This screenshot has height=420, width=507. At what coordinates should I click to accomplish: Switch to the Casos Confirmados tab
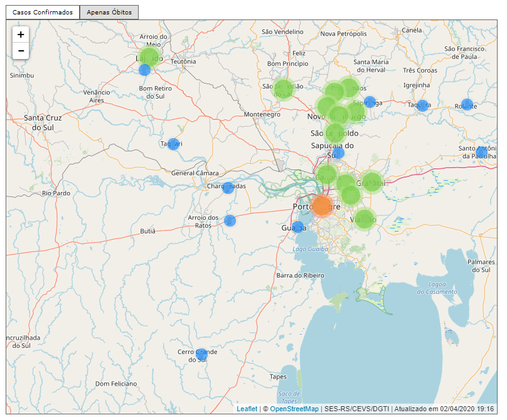43,13
